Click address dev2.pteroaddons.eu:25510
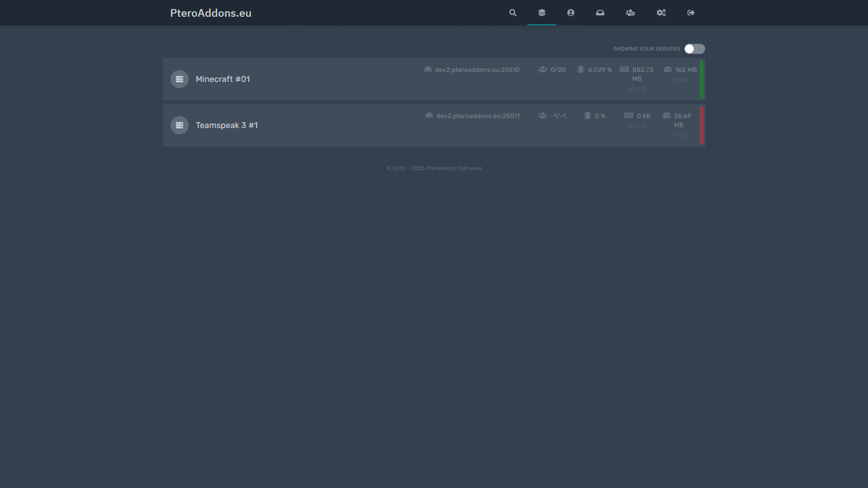This screenshot has height=488, width=868. coord(477,70)
